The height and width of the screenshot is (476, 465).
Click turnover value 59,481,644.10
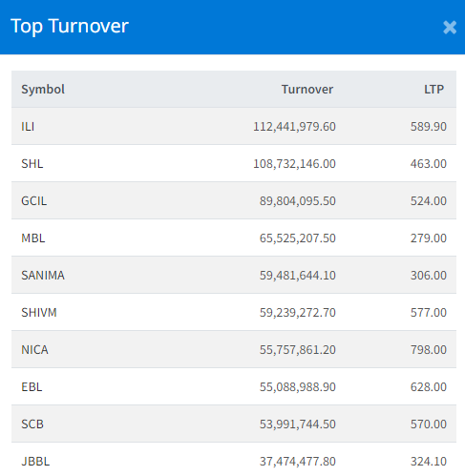click(x=298, y=276)
